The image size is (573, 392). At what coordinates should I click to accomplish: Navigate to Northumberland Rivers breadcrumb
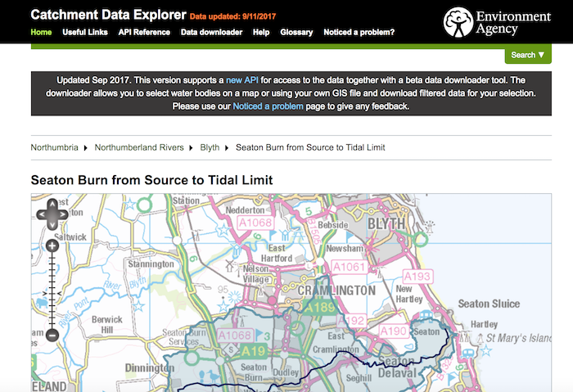[x=141, y=147]
